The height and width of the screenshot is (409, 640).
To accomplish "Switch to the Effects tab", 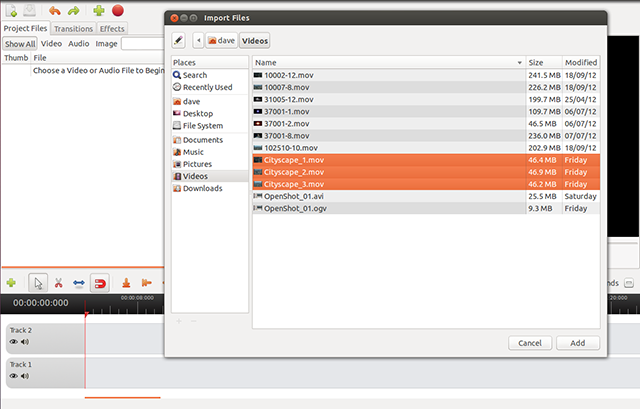I will 112,29.
